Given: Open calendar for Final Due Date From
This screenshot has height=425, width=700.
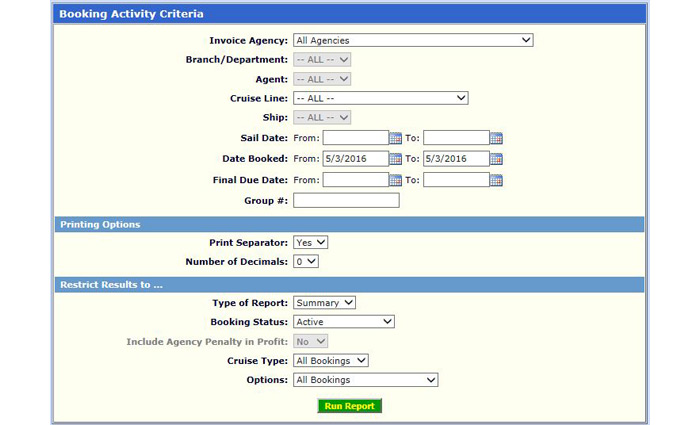Looking at the screenshot, I should (x=395, y=180).
